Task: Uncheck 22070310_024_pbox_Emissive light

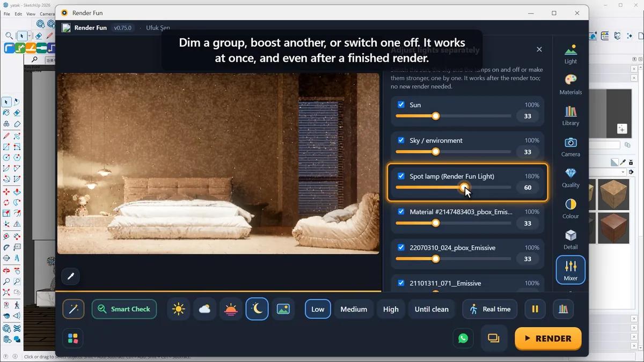Action: coord(401,247)
